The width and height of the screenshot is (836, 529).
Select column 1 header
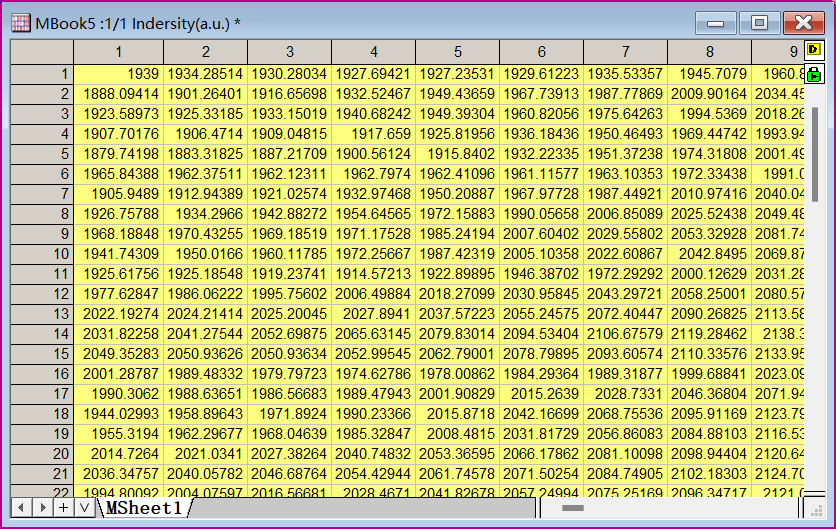click(118, 52)
